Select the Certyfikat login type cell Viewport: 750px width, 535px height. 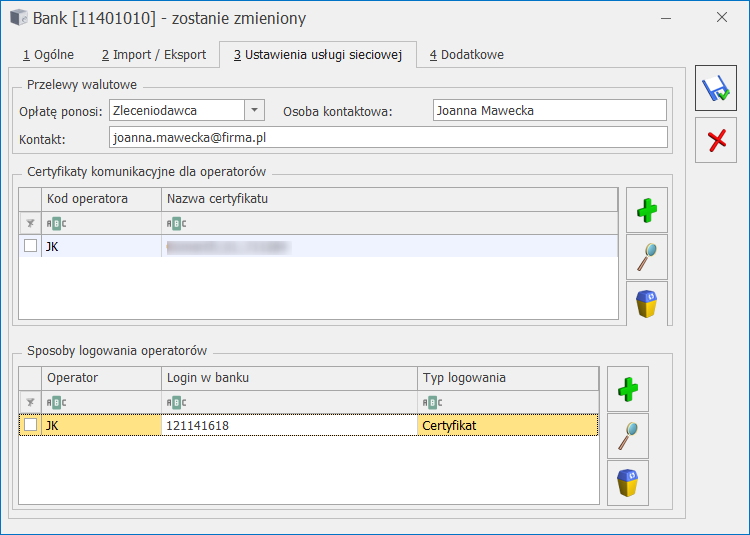(x=508, y=425)
